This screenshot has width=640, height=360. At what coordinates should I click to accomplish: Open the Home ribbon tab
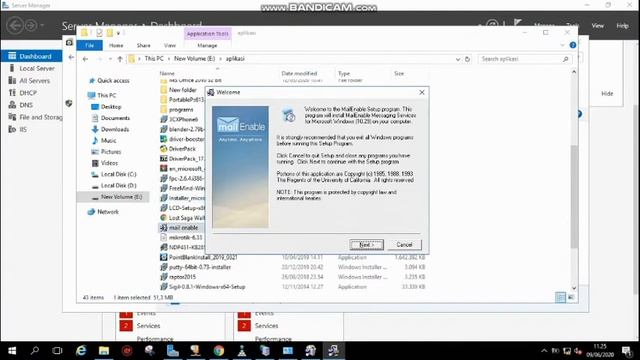click(x=116, y=45)
